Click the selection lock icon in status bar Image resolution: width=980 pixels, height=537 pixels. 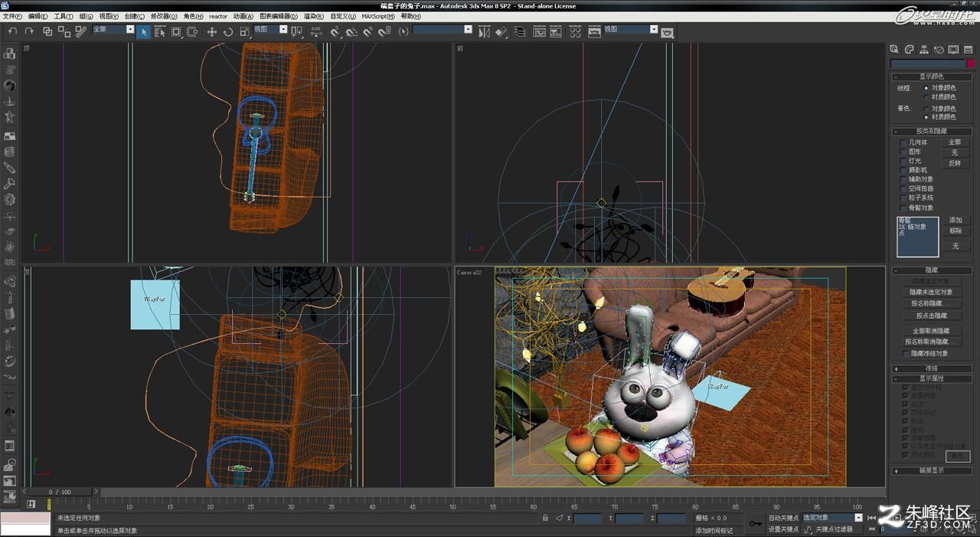pyautogui.click(x=545, y=518)
